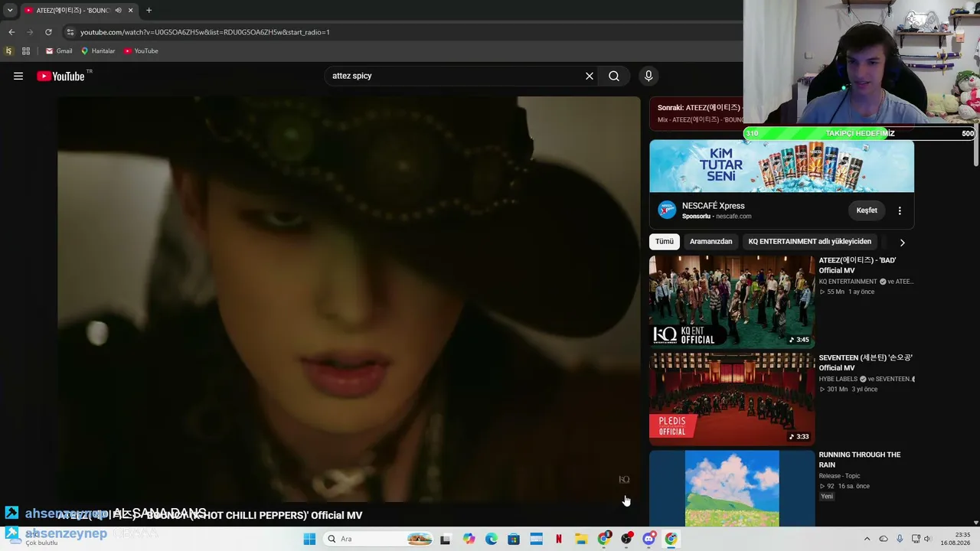Run the search with the magnifier button
This screenshot has height=551, width=980.
[614, 76]
